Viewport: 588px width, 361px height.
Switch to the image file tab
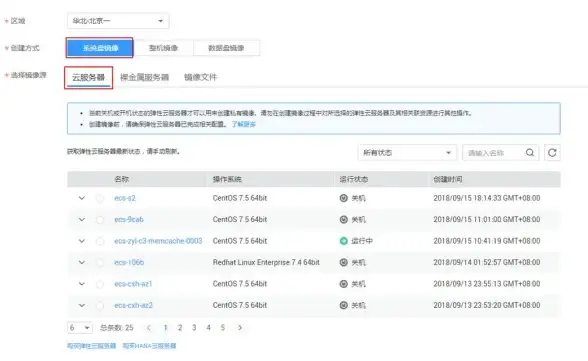201,77
